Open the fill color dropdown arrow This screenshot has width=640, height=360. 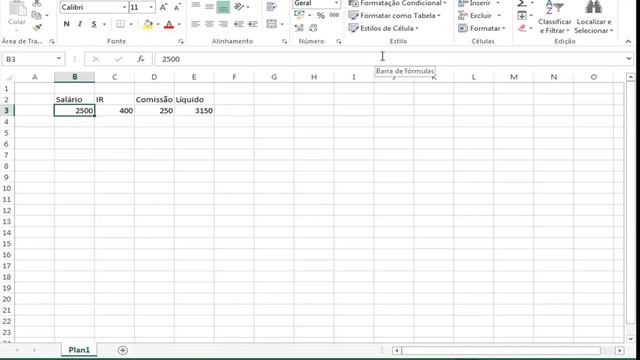(158, 24)
